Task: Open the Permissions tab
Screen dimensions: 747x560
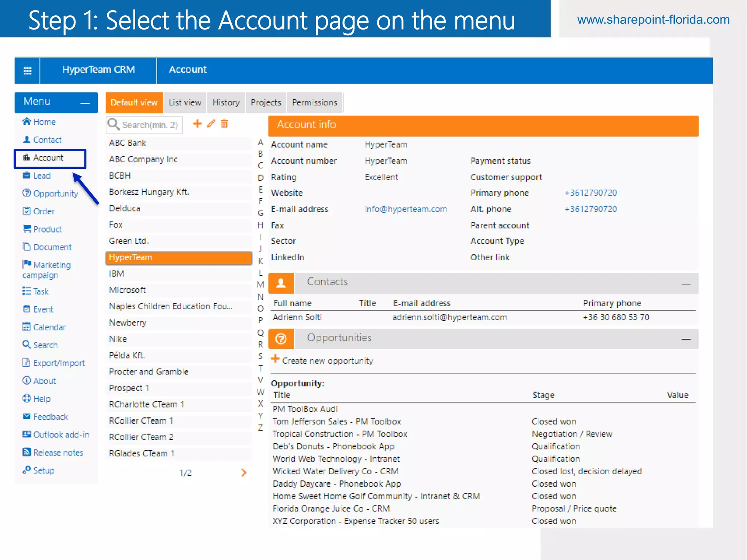Action: tap(314, 103)
